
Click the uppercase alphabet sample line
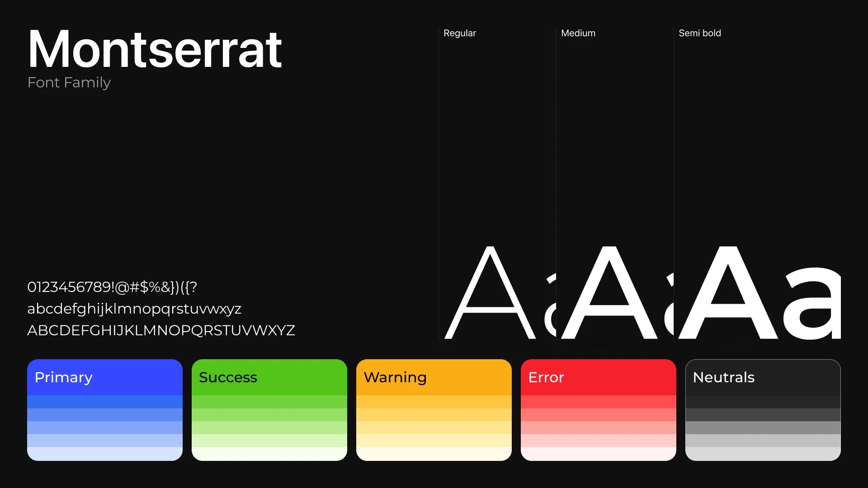pos(161,330)
